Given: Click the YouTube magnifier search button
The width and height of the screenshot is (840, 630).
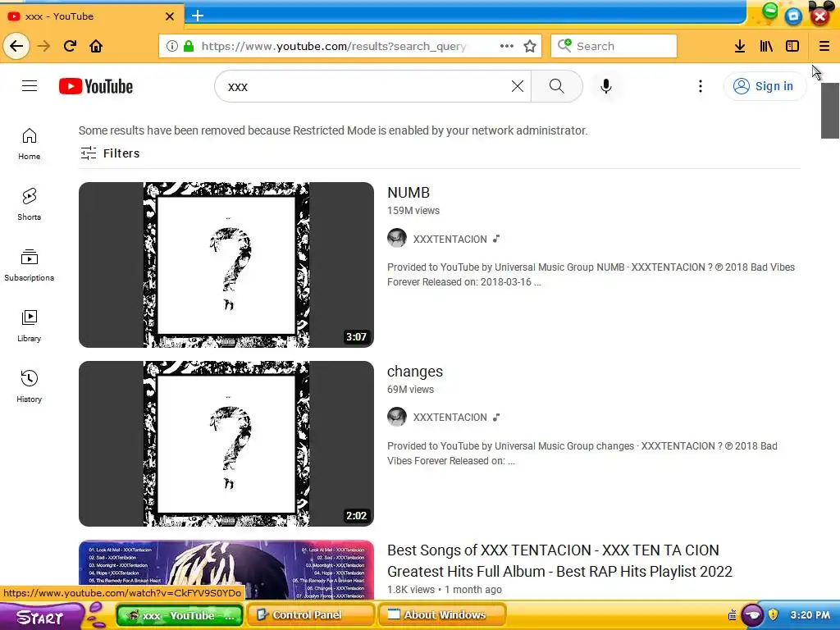Looking at the screenshot, I should (x=557, y=86).
